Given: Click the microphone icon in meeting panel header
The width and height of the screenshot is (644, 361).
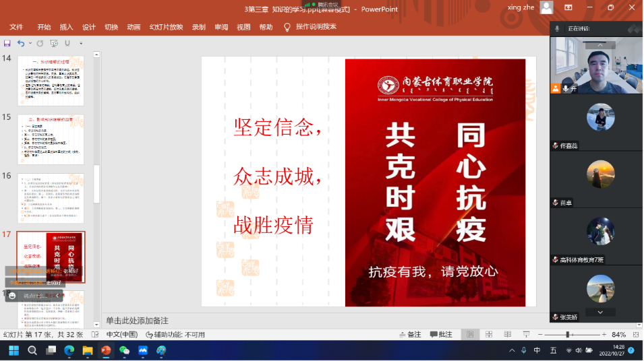Looking at the screenshot, I should 557,29.
